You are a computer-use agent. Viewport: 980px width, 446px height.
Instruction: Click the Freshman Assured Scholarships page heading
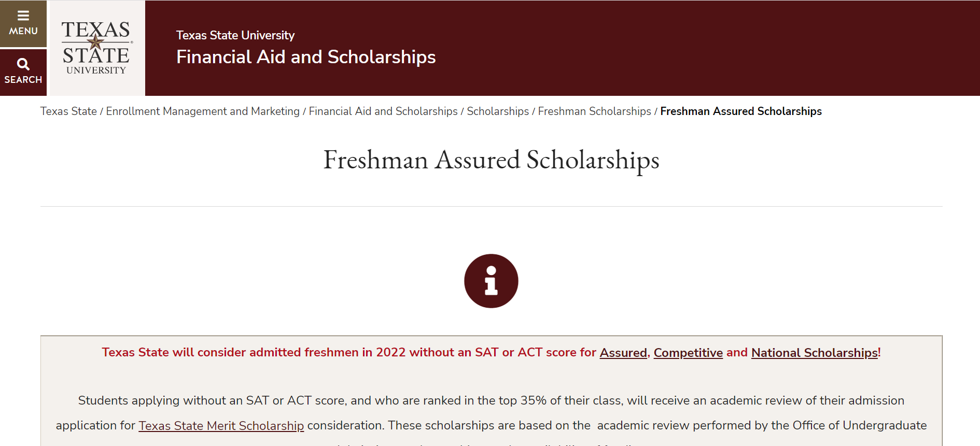[x=491, y=160]
